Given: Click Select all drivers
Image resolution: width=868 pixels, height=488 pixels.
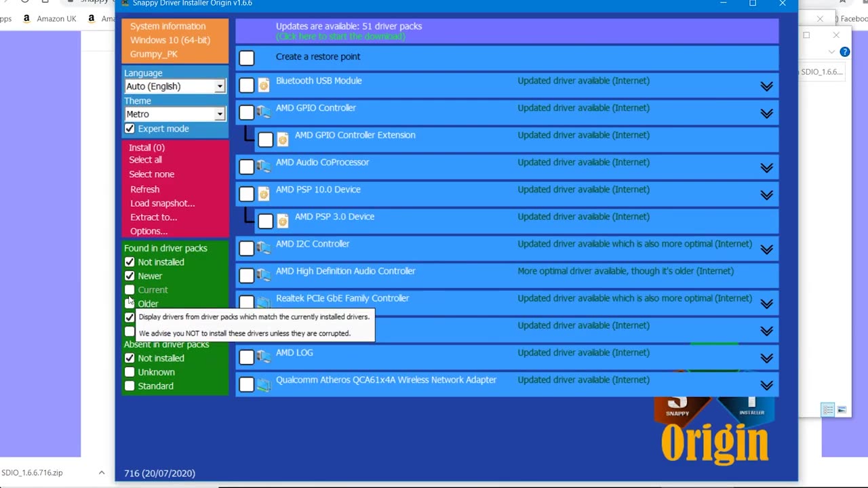Looking at the screenshot, I should coord(146,160).
